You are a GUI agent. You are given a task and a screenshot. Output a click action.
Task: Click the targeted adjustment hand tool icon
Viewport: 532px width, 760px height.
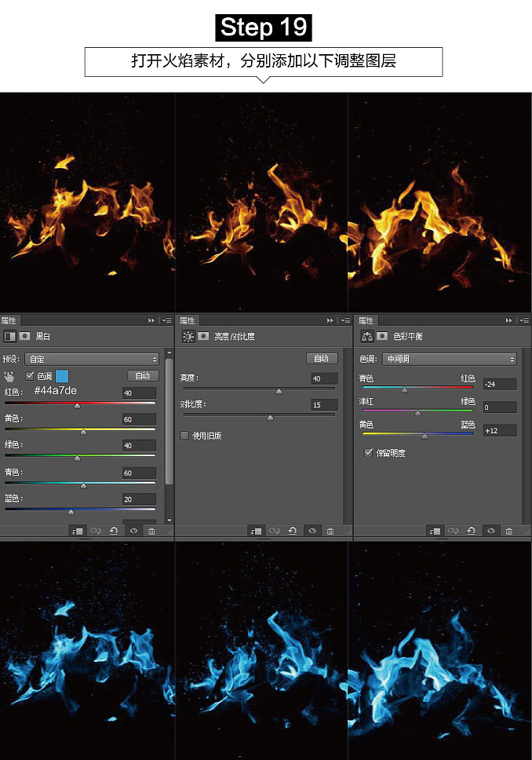click(9, 376)
